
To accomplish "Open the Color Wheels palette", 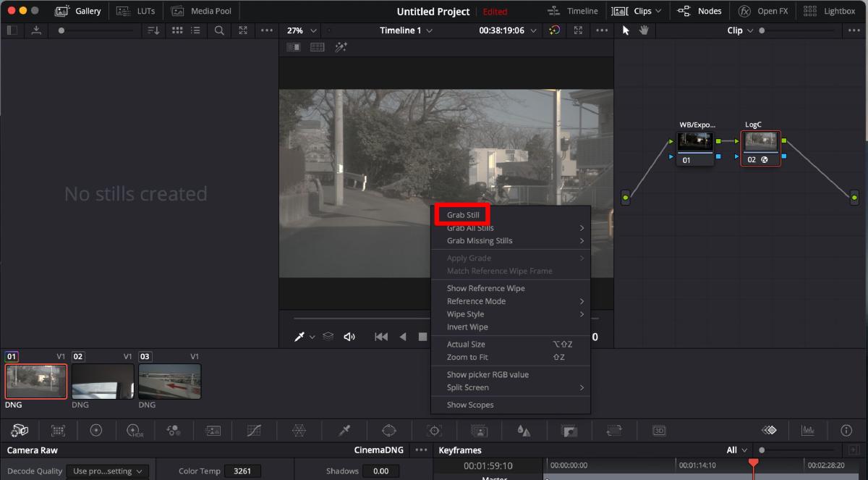I will pyautogui.click(x=96, y=430).
